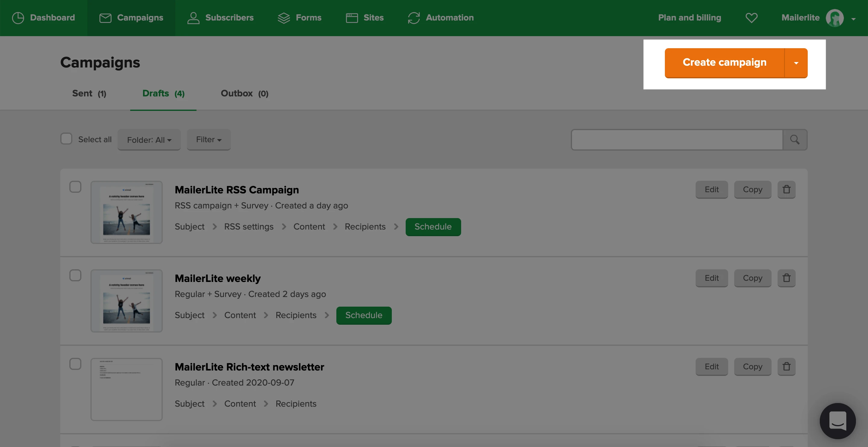Open the chat support bubble

click(x=837, y=421)
